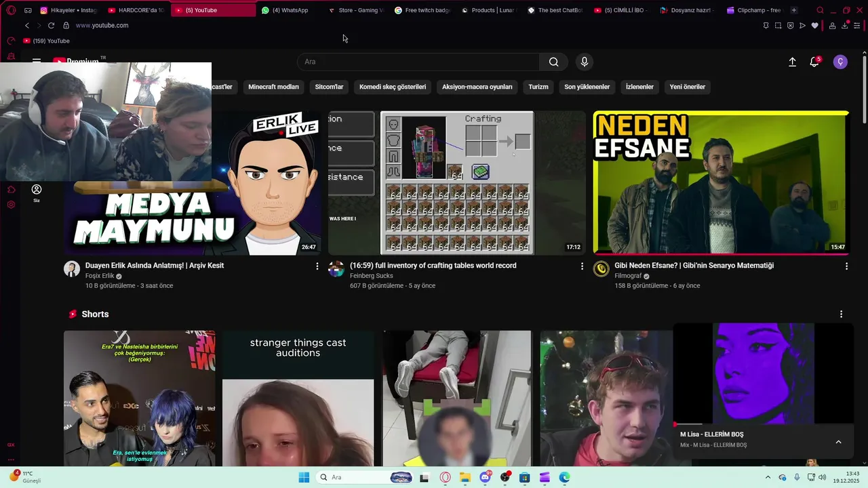Click the YouTube search magnifier button
The image size is (868, 488).
[553, 62]
